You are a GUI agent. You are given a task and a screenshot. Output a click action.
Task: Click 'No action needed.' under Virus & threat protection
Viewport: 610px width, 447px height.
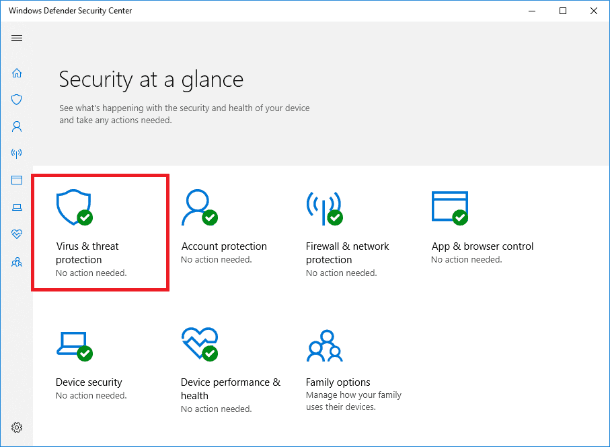pyautogui.click(x=91, y=273)
